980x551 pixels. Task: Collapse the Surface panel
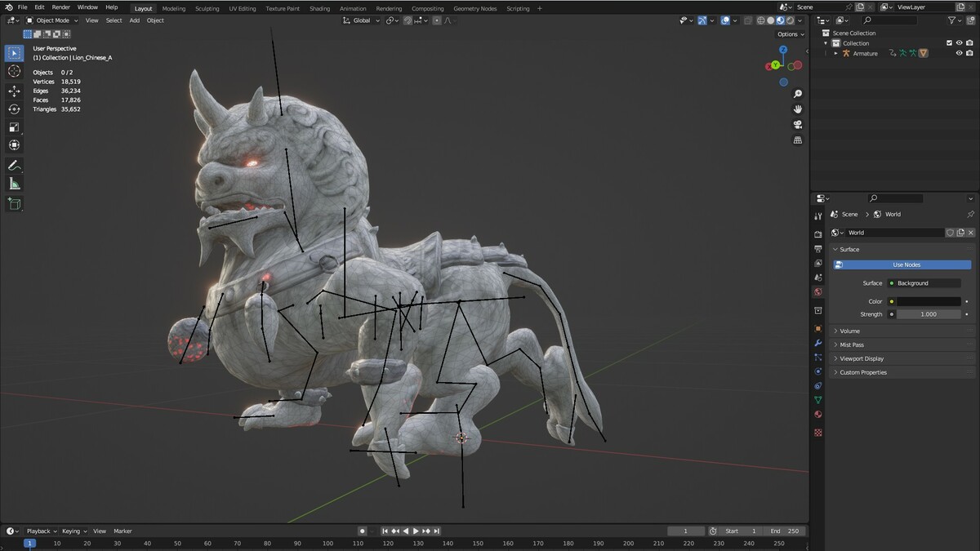[x=903, y=250]
